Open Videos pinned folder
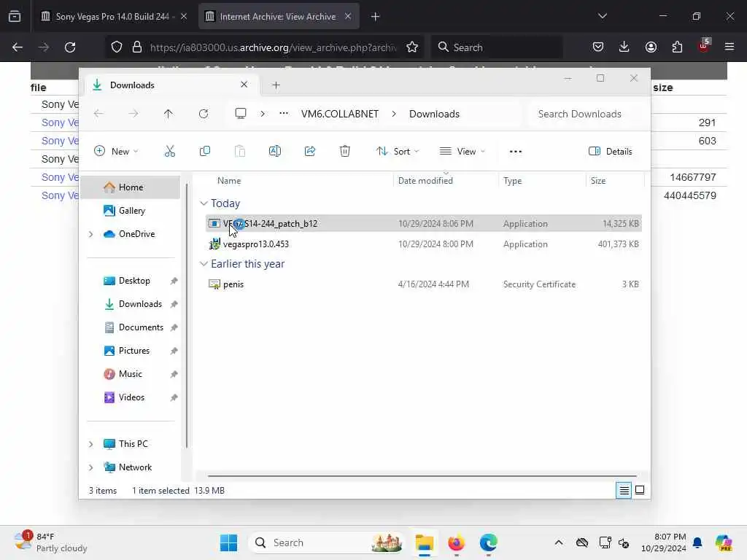The image size is (747, 560). [x=131, y=397]
